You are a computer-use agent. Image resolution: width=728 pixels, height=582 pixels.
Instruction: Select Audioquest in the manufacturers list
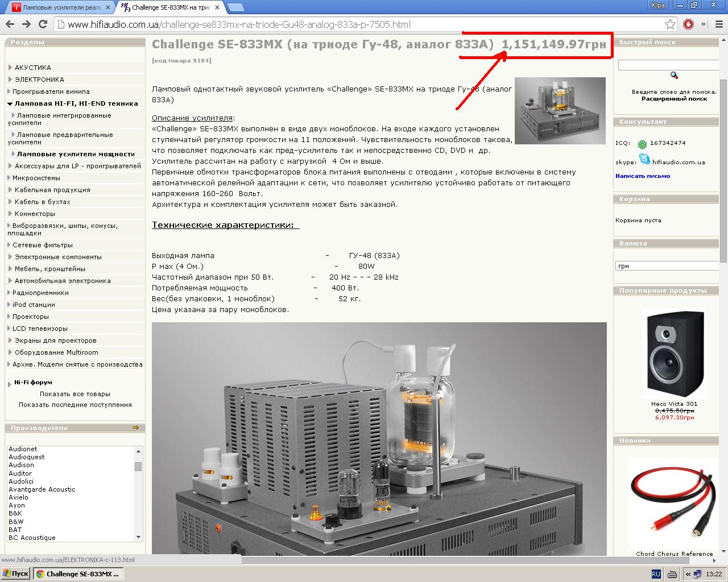coord(27,457)
